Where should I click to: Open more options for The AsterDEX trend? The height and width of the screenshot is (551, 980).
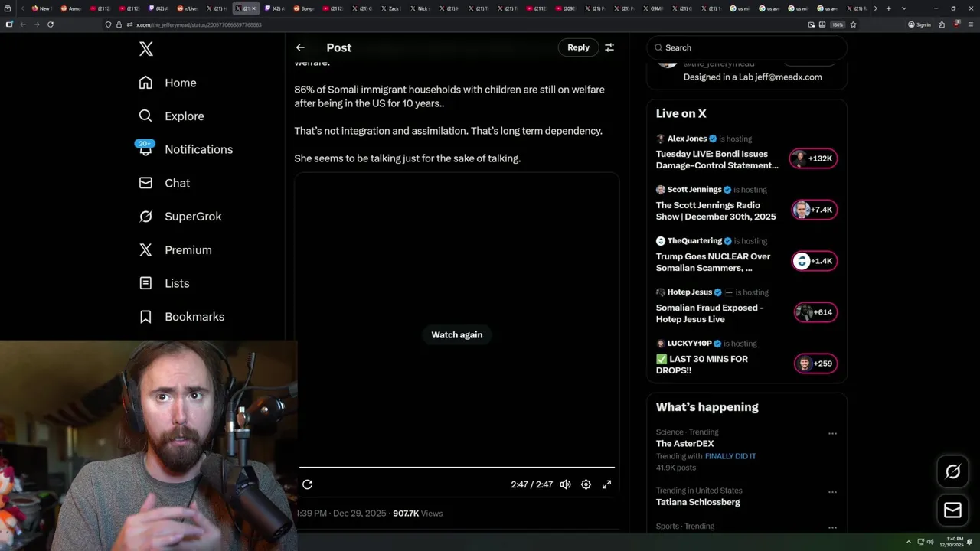[832, 433]
